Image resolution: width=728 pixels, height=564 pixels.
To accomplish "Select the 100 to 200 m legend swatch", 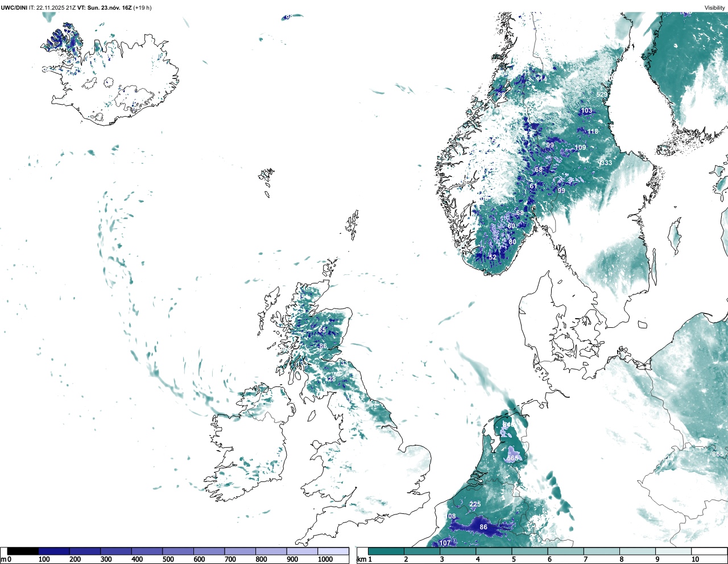I will pyautogui.click(x=54, y=551).
